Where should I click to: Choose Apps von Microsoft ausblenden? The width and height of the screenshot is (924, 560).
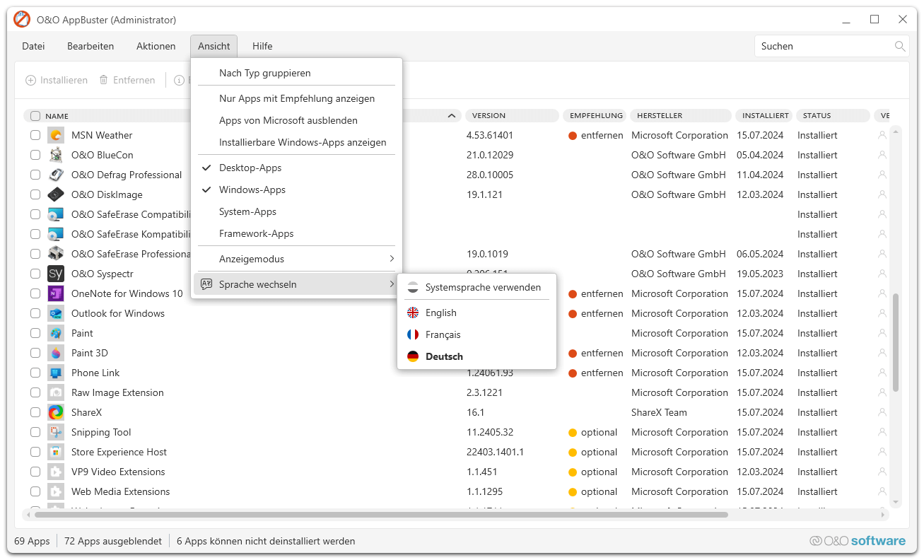tap(296, 120)
